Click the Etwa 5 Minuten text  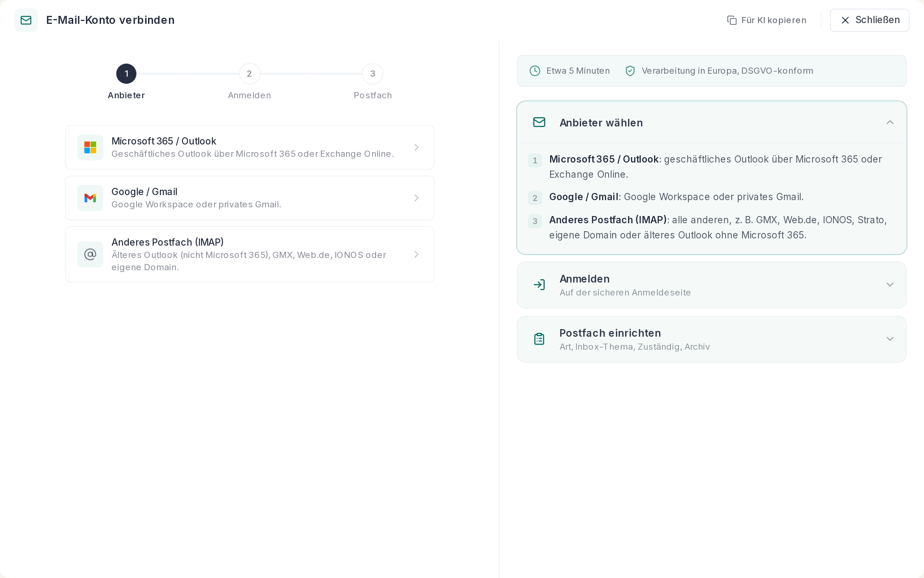(578, 71)
